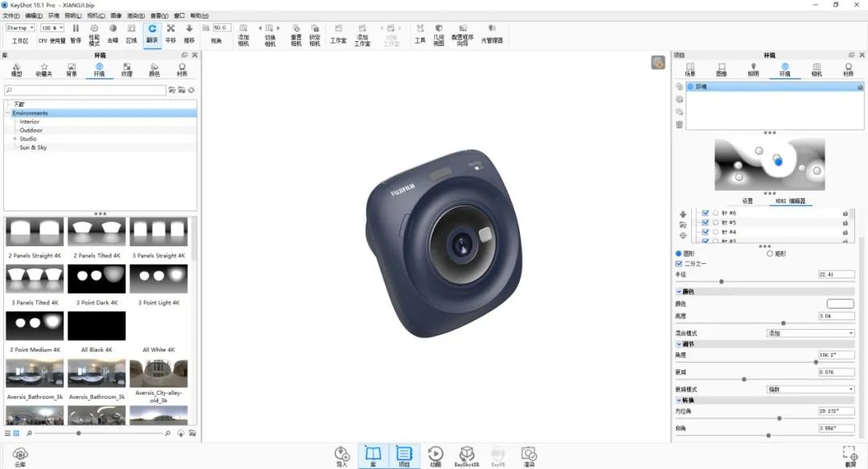The width and height of the screenshot is (868, 469).
Task: Click the 视角 field showing 50.0
Action: click(x=222, y=27)
